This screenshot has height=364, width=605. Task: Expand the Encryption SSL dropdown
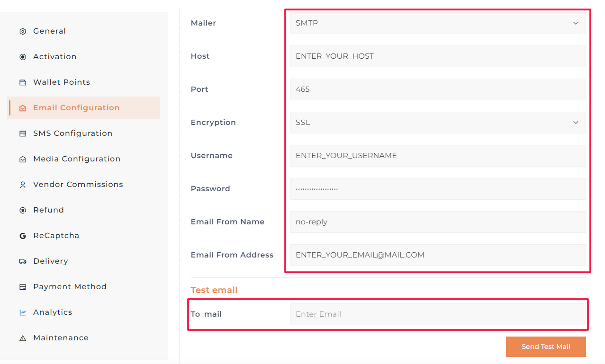[x=438, y=123]
